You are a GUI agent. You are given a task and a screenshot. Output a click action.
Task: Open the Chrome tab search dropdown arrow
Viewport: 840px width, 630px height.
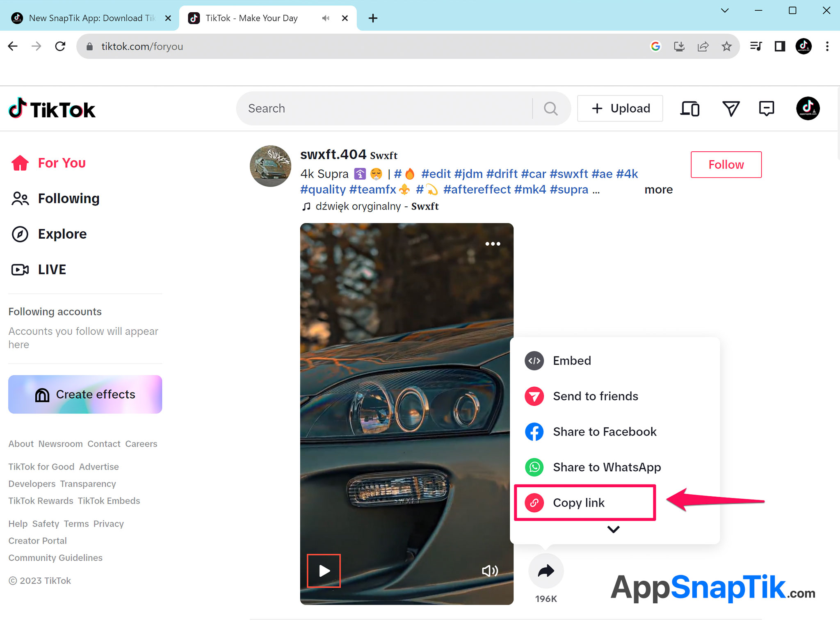pyautogui.click(x=725, y=11)
